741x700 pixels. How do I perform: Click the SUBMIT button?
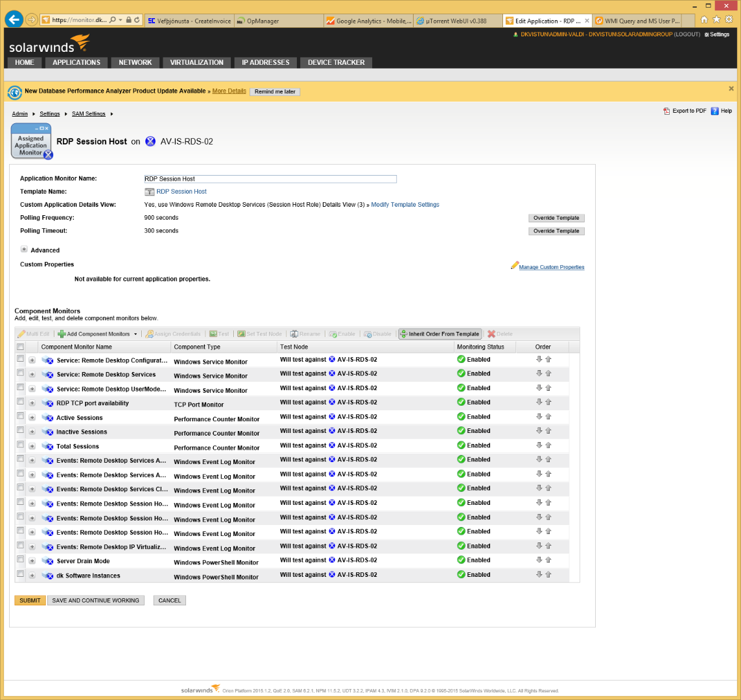click(x=30, y=600)
